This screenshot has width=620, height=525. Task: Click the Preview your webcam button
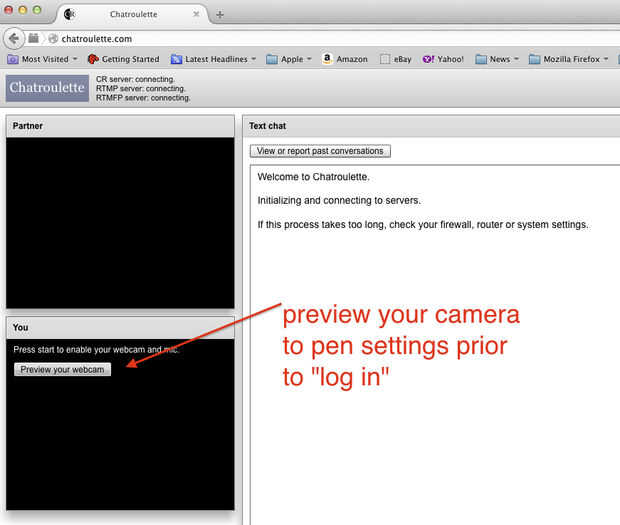pos(62,369)
